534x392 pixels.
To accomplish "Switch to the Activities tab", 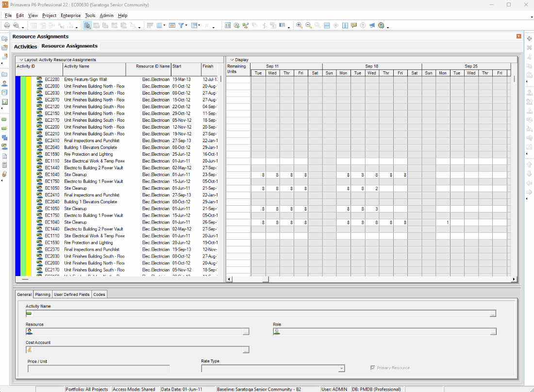I will tap(25, 47).
